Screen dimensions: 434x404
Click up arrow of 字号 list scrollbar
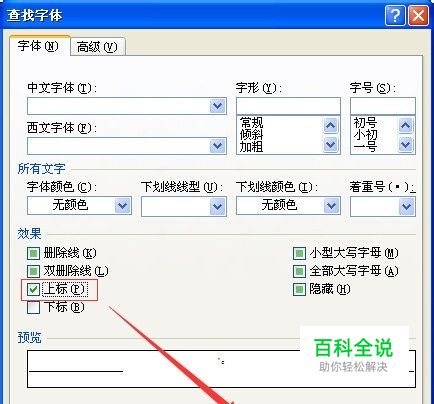406,126
